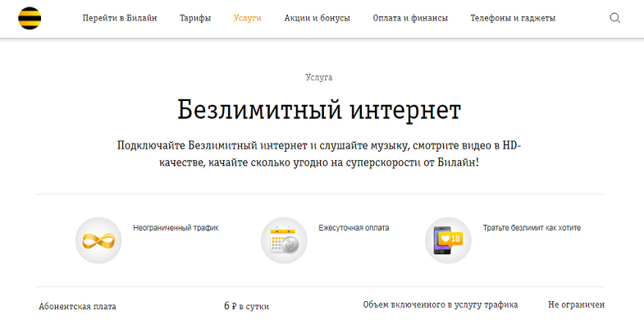Click the Неограниченный трафик label
Viewport: 644px width, 320px height.
(176, 227)
